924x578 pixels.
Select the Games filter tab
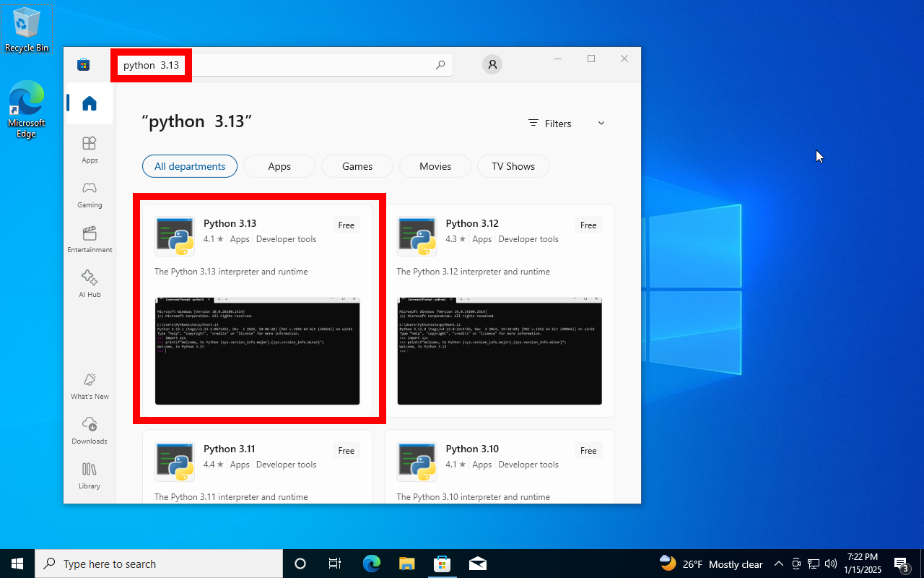[357, 166]
